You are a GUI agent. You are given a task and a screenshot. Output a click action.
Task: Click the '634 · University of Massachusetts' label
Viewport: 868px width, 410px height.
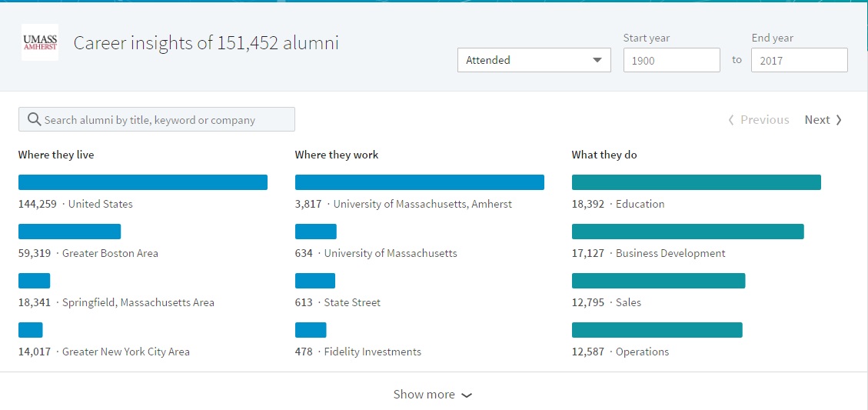coord(376,253)
